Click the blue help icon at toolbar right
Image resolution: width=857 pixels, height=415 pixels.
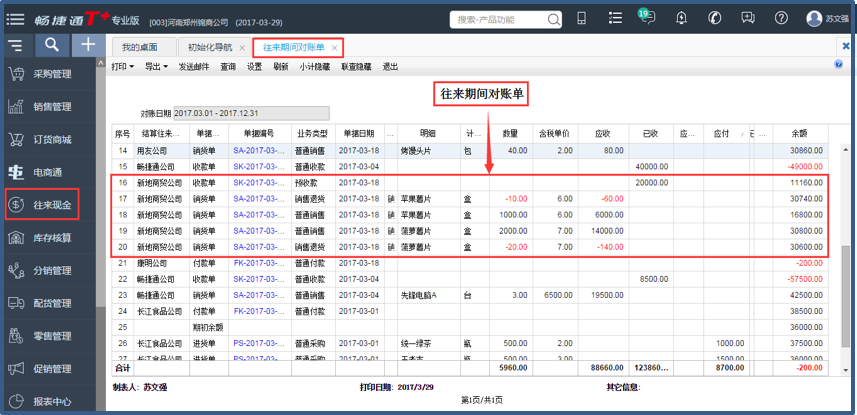(838, 65)
